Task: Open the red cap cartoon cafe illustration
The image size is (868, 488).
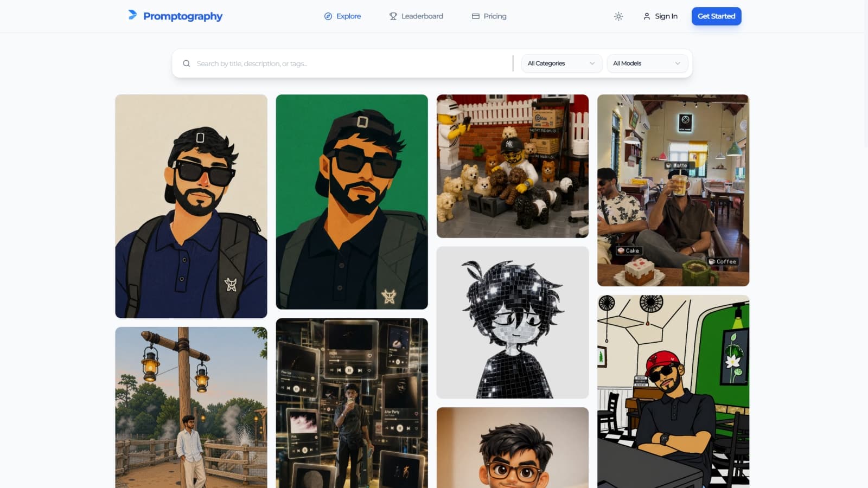Action: 673,391
